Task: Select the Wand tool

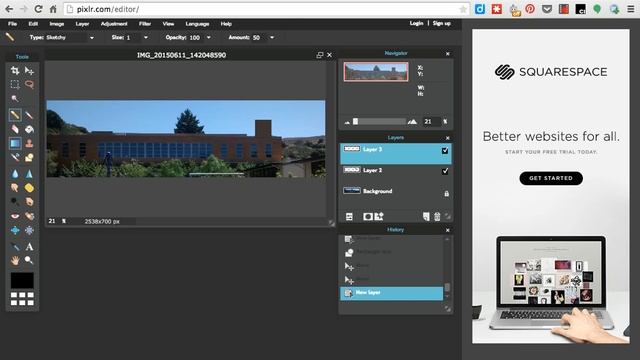Action: (x=15, y=98)
